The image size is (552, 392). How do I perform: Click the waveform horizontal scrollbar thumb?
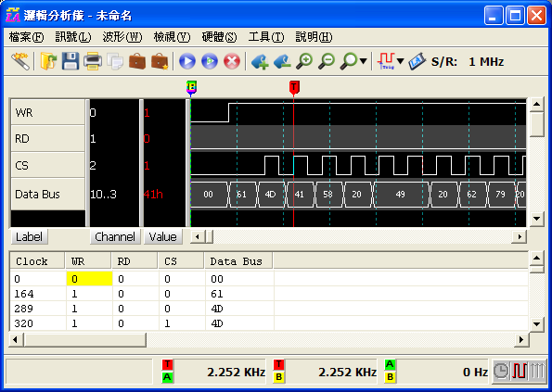(x=209, y=236)
